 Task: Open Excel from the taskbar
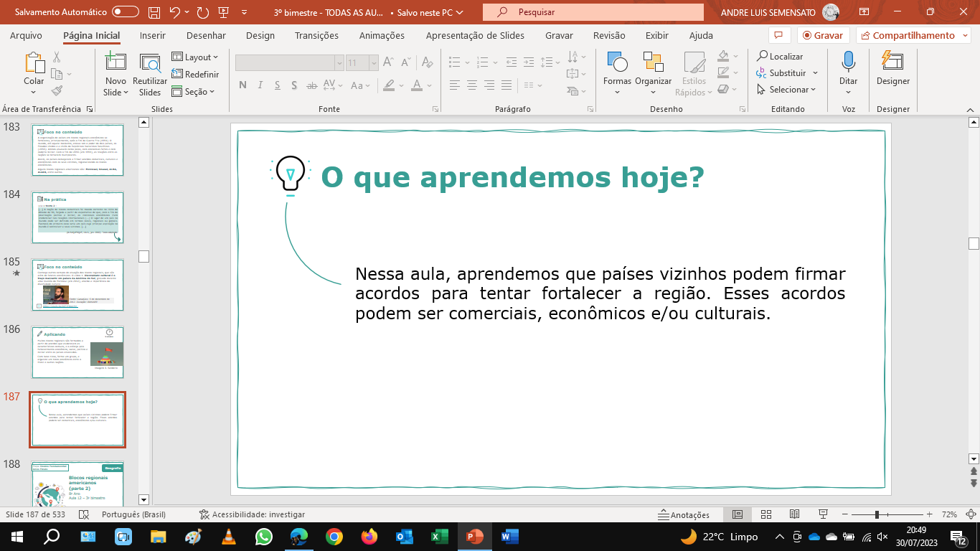point(439,536)
